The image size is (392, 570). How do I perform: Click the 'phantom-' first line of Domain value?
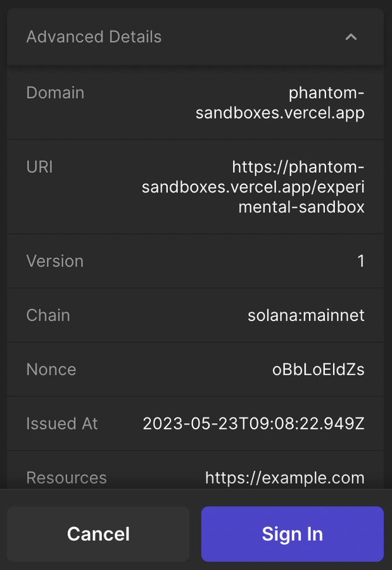[x=326, y=93]
